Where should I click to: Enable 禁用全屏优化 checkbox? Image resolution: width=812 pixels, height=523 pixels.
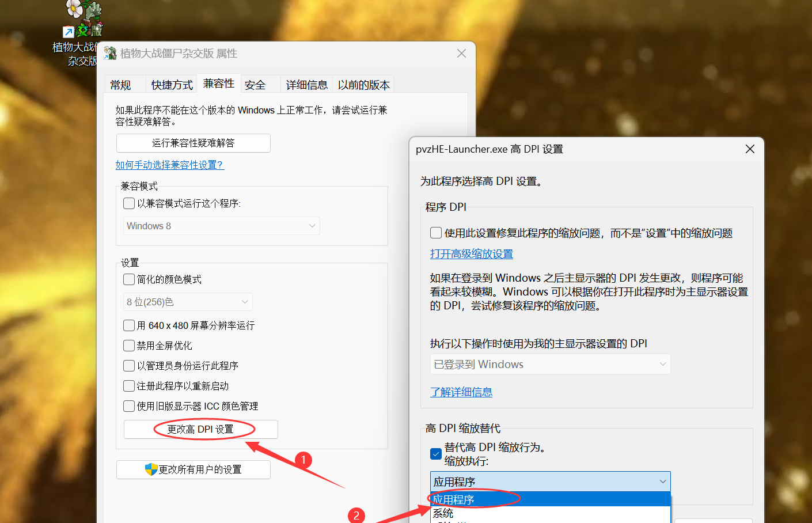pyautogui.click(x=129, y=346)
